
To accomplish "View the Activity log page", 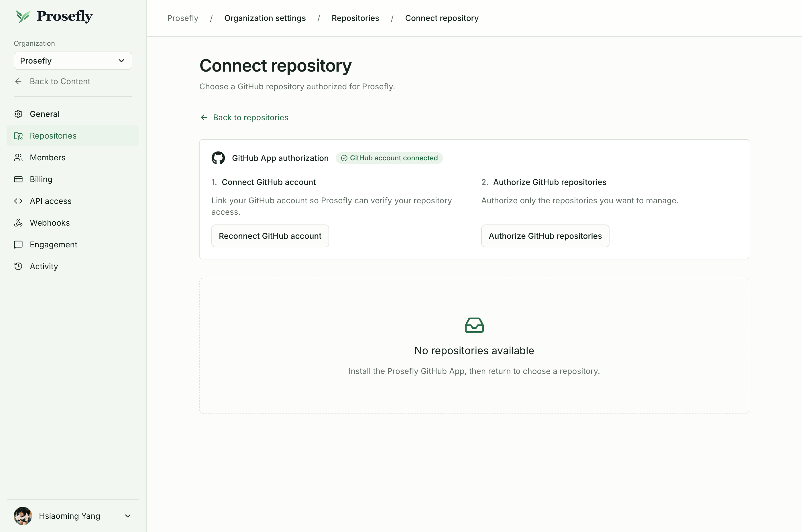I will coord(73,266).
